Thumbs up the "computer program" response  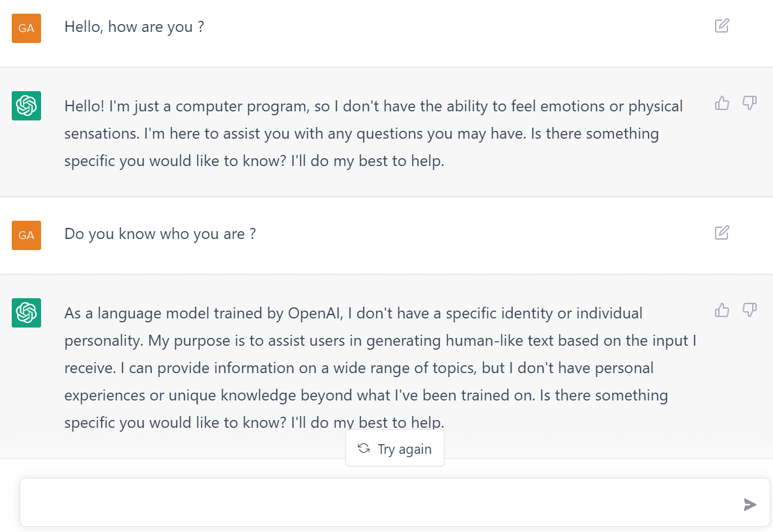[x=722, y=103]
